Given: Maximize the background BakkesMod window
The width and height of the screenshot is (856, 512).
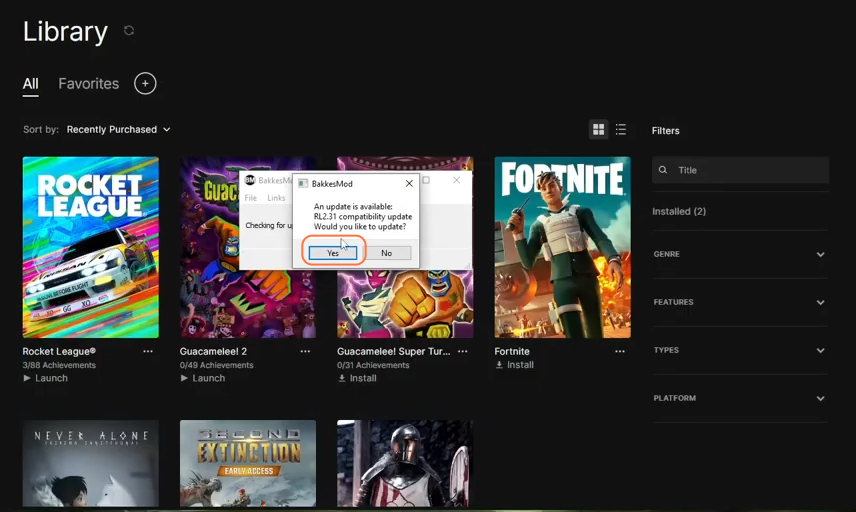Looking at the screenshot, I should pos(426,180).
